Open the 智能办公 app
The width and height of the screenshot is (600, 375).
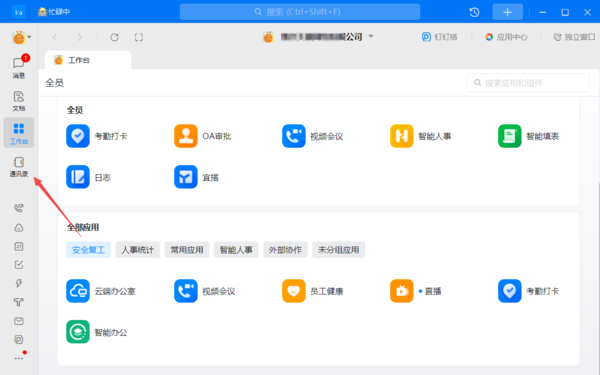96,332
